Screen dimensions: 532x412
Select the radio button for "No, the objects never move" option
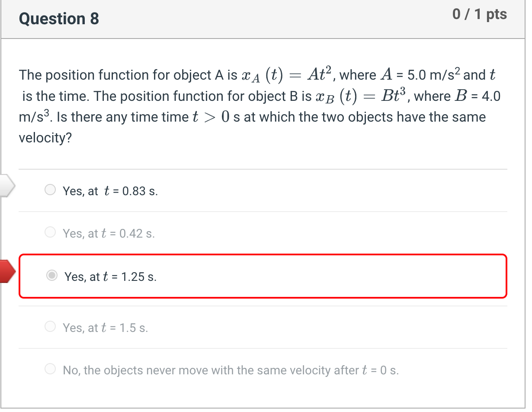pos(50,369)
